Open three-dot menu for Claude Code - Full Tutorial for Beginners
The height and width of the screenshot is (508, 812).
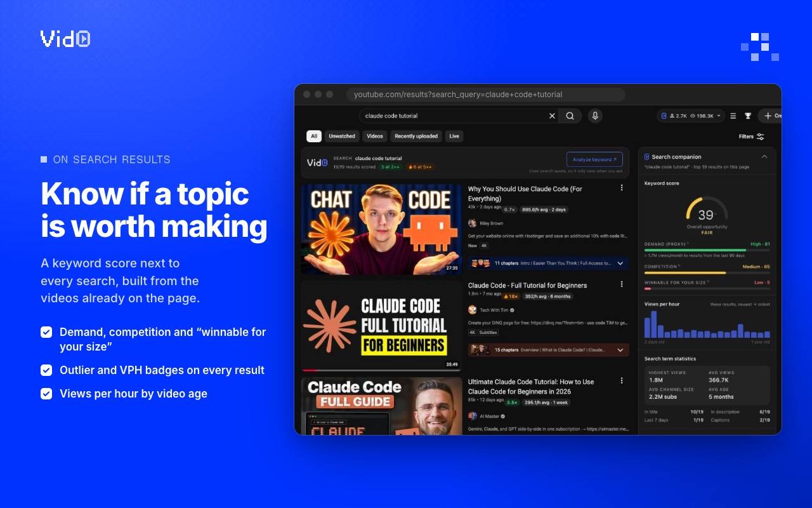pyautogui.click(x=622, y=284)
